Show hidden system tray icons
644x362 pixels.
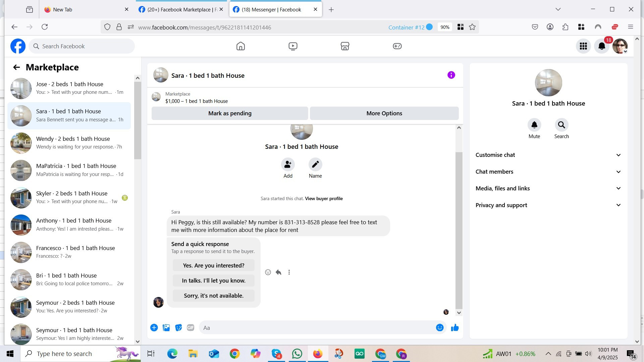548,354
